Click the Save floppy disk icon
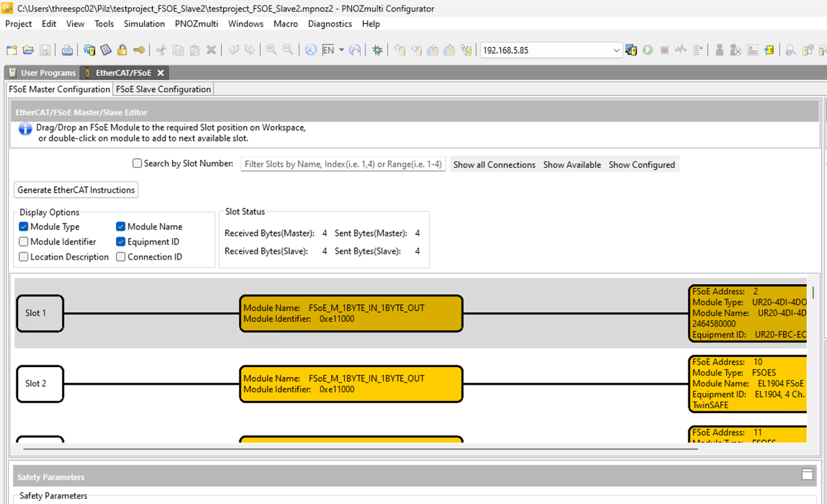This screenshot has height=504, width=827. tap(45, 50)
